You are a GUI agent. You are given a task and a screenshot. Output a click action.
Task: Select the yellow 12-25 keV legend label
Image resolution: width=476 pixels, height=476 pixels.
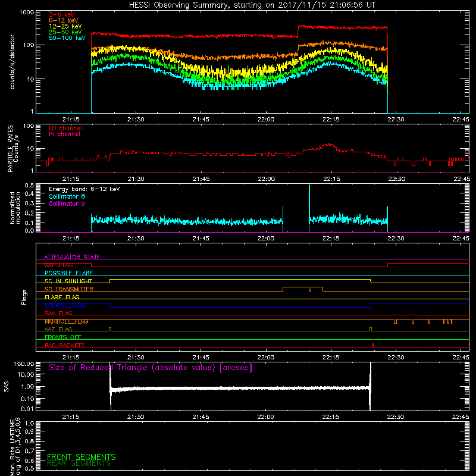click(65, 26)
